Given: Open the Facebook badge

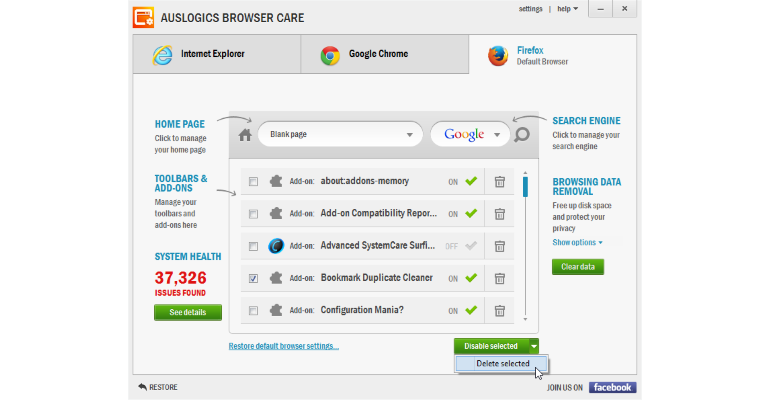Looking at the screenshot, I should 612,387.
